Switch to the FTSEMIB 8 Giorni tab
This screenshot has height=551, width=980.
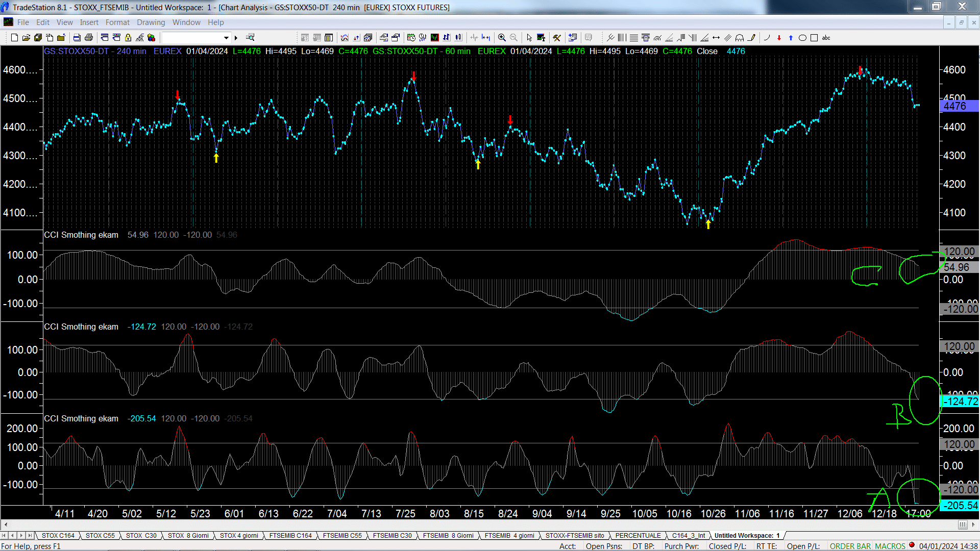[448, 535]
